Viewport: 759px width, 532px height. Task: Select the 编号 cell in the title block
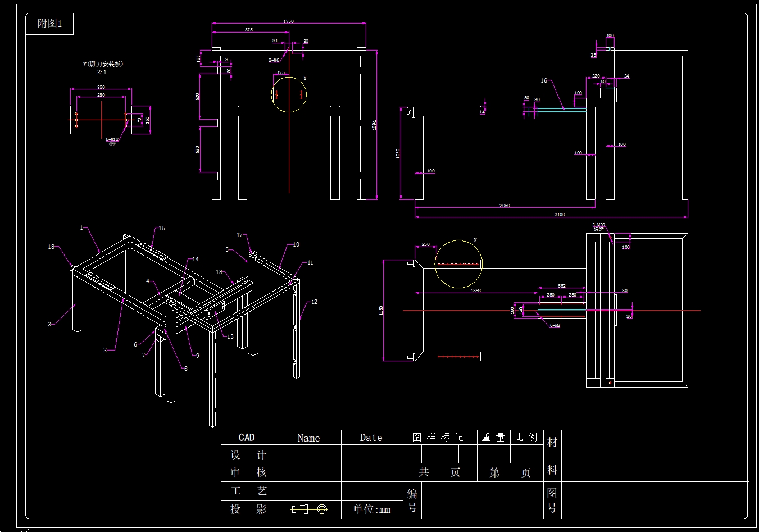(x=412, y=500)
